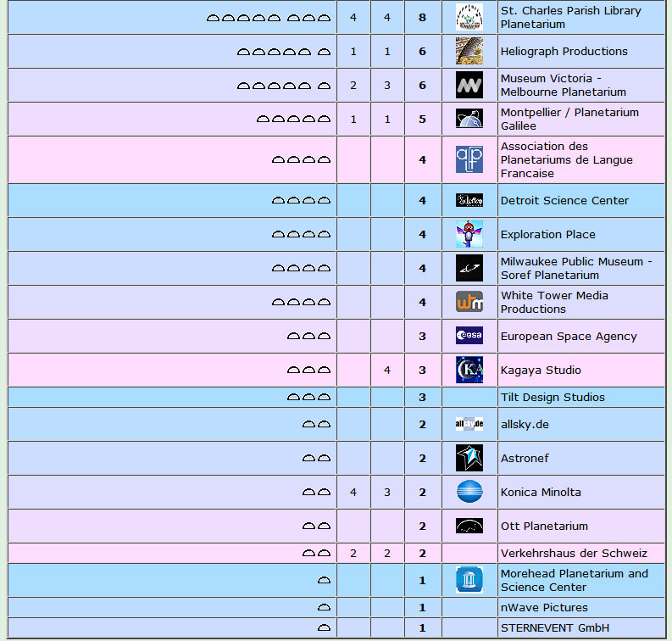Click Kagaya Studio name
The width and height of the screenshot is (672, 641).
click(541, 370)
